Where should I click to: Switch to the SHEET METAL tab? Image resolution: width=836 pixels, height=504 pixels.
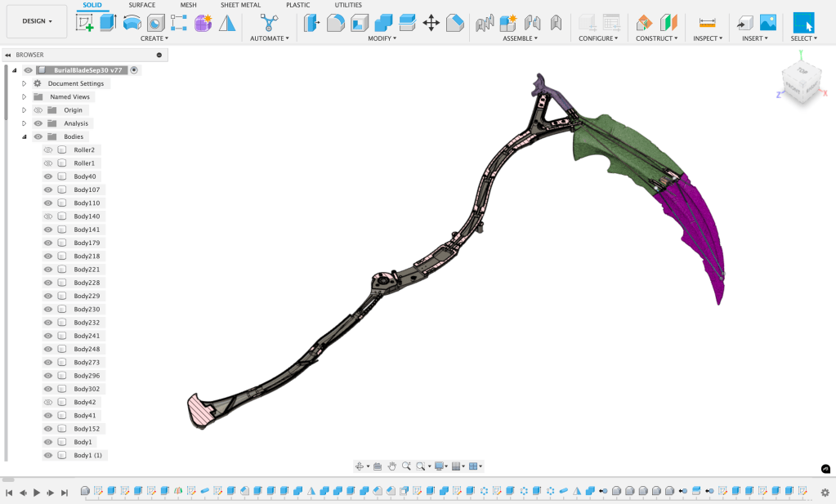[240, 5]
